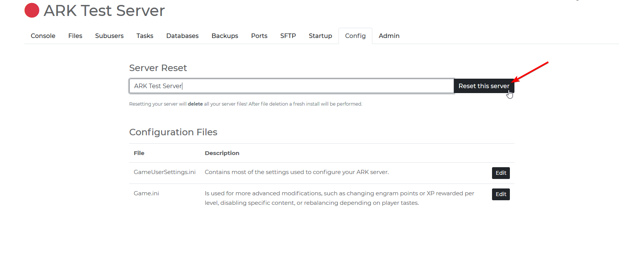Screen dimensions: 644x277
Task: Select the Databases tab
Action: pyautogui.click(x=182, y=36)
